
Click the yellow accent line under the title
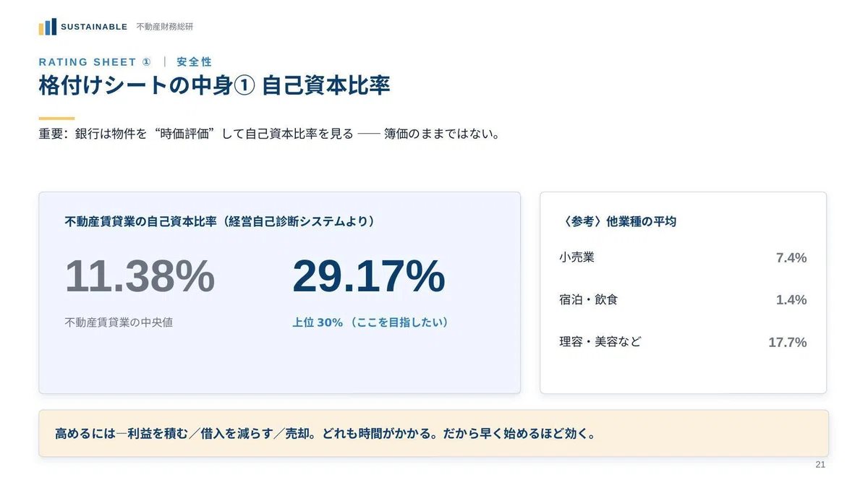(x=56, y=118)
